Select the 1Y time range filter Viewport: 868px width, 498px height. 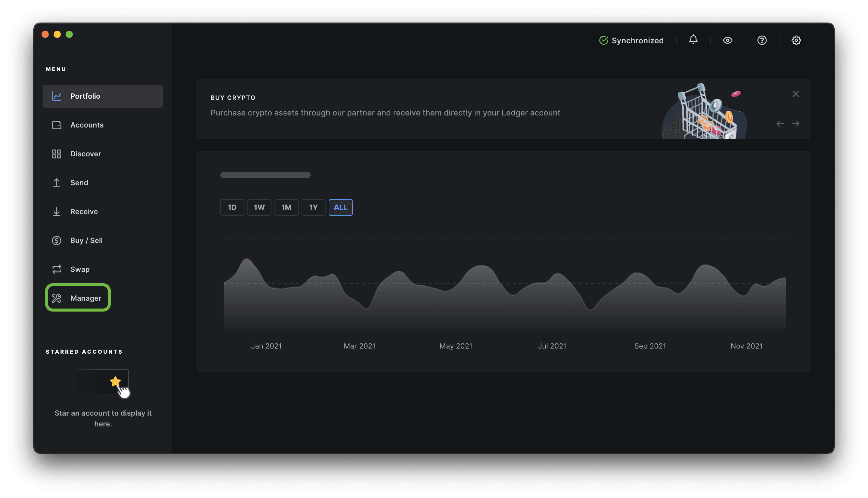(x=313, y=207)
